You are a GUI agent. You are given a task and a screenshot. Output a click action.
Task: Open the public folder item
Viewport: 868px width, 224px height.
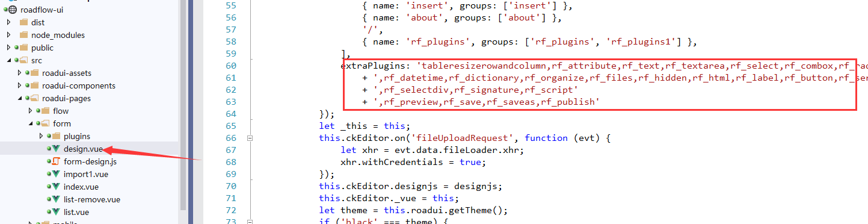tap(42, 48)
